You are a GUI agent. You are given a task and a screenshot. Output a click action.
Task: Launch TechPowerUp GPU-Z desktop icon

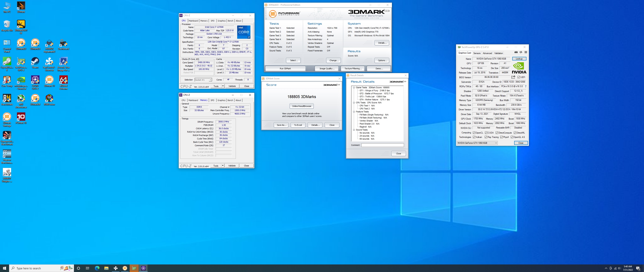21,64
